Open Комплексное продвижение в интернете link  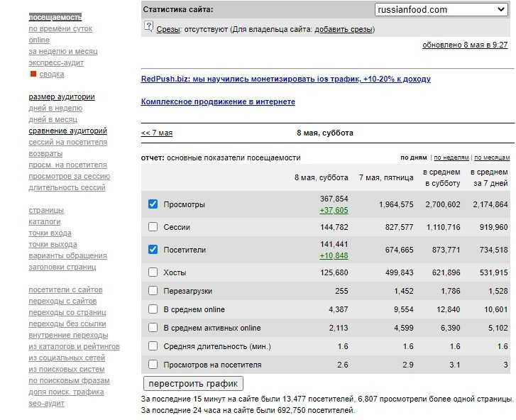coord(218,101)
